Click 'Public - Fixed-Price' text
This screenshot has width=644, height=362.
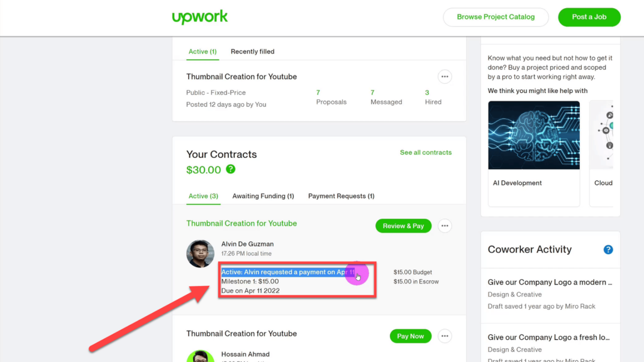[216, 93]
